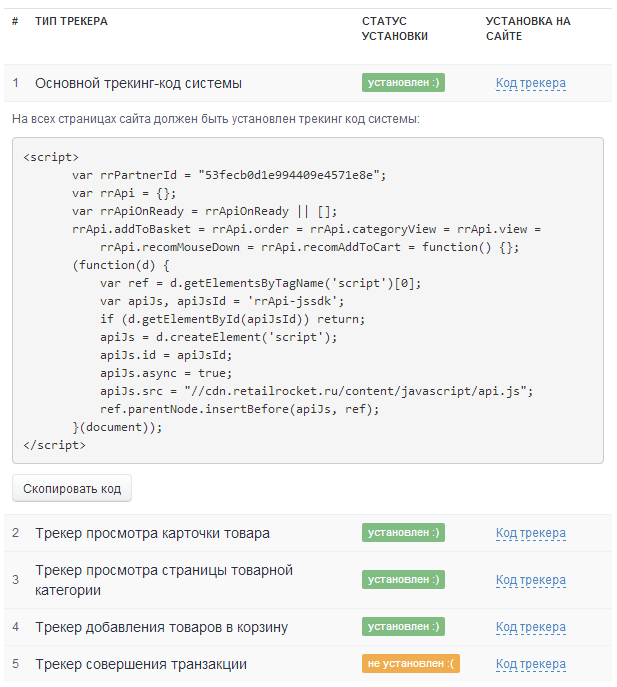Click 'установлен :)' badge for Трекер просмотра карточки товара
The width and height of the screenshot is (617, 687).
click(403, 532)
